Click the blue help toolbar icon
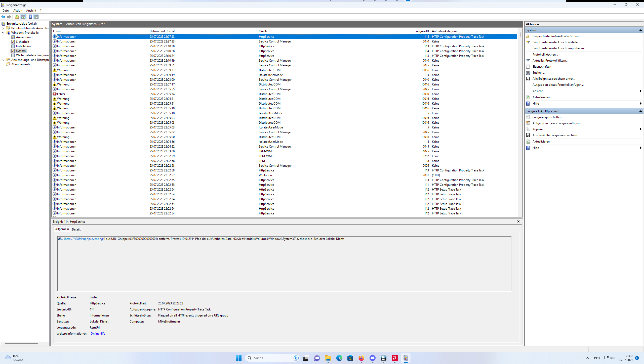 tap(30, 17)
